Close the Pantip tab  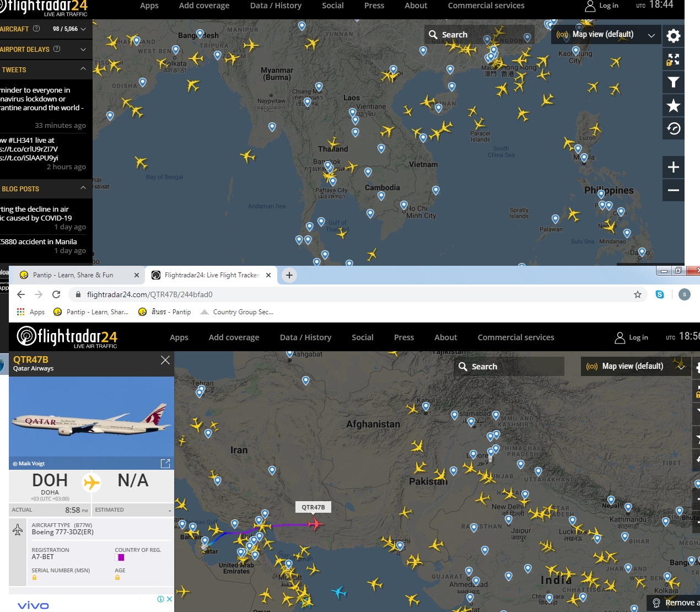(137, 275)
